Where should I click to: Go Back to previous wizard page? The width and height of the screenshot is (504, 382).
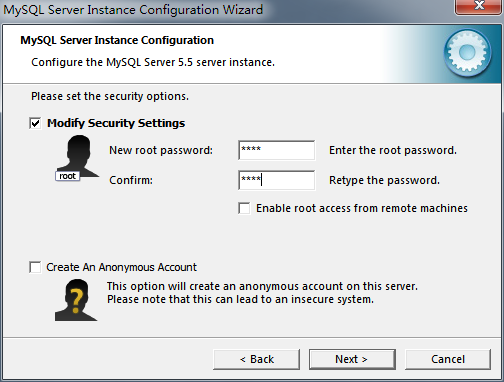[256, 359]
